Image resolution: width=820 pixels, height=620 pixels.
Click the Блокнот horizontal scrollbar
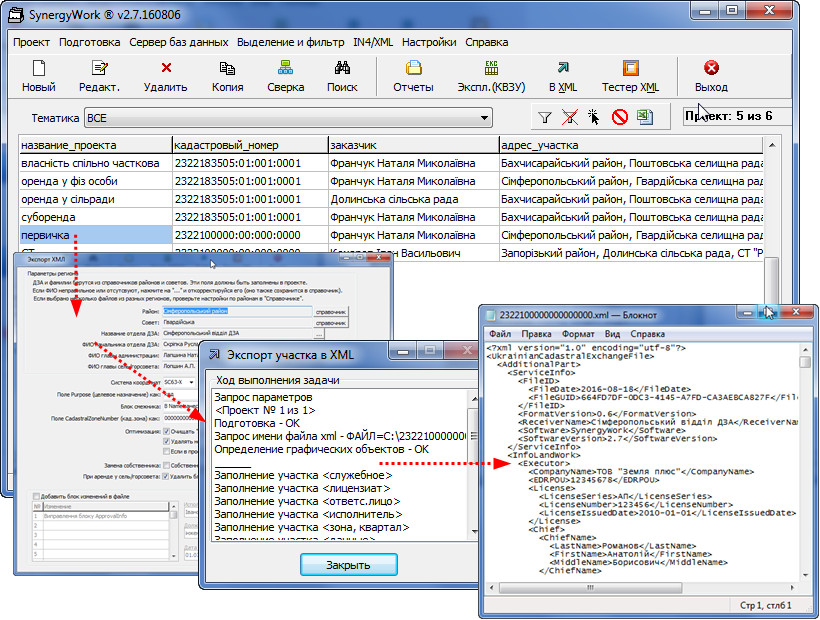591,588
